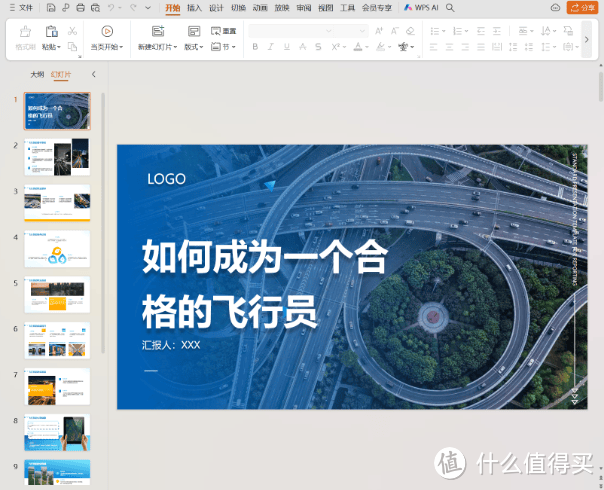This screenshot has width=604, height=490.
Task: Increase font size with A+ icon
Action: (379, 31)
